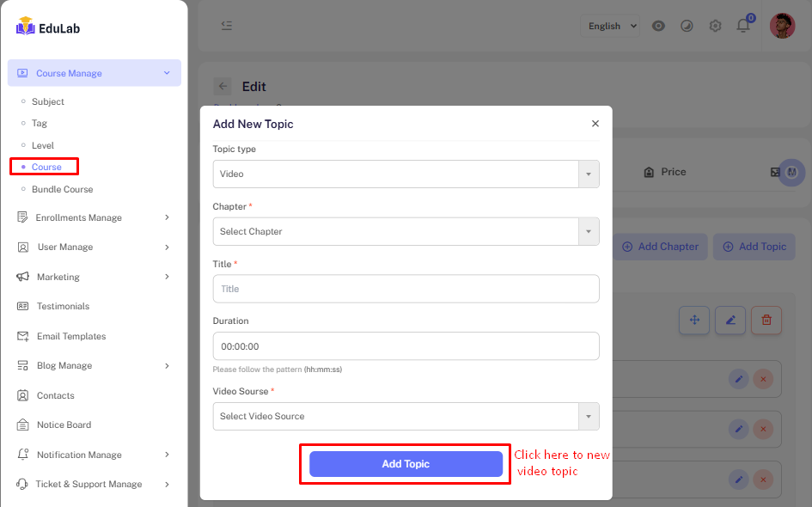Open Testimonials from the sidebar
The width and height of the screenshot is (812, 507).
coord(63,306)
